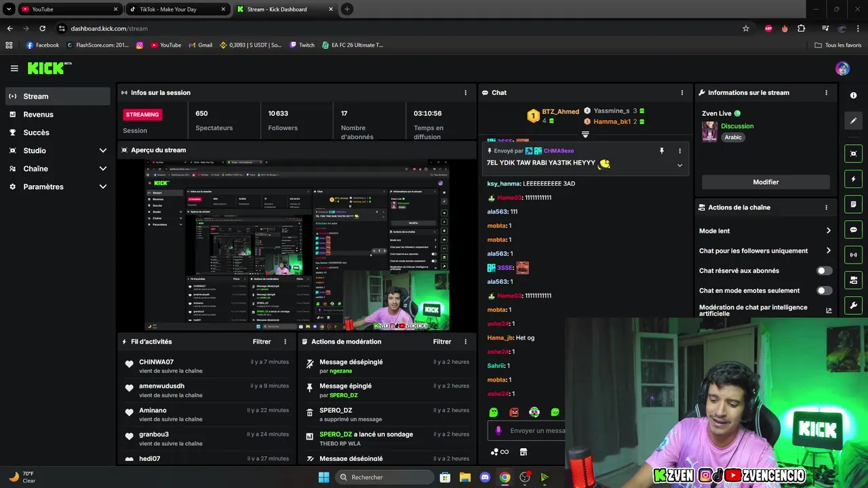
Task: Open the shop icon below chat input
Action: 524,452
